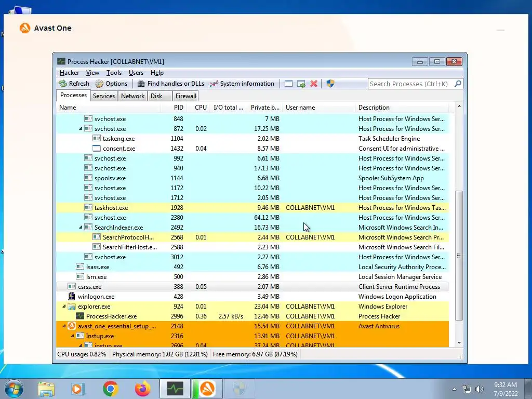Click the Refresh toolbar button
The width and height of the screenshot is (532, 399).
coord(74,84)
